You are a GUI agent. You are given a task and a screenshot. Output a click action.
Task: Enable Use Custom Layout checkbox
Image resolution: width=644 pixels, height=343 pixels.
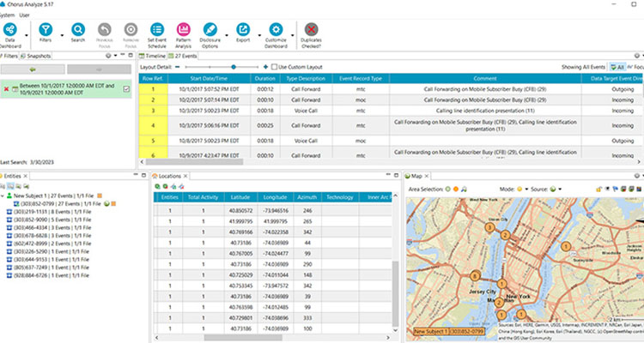274,67
